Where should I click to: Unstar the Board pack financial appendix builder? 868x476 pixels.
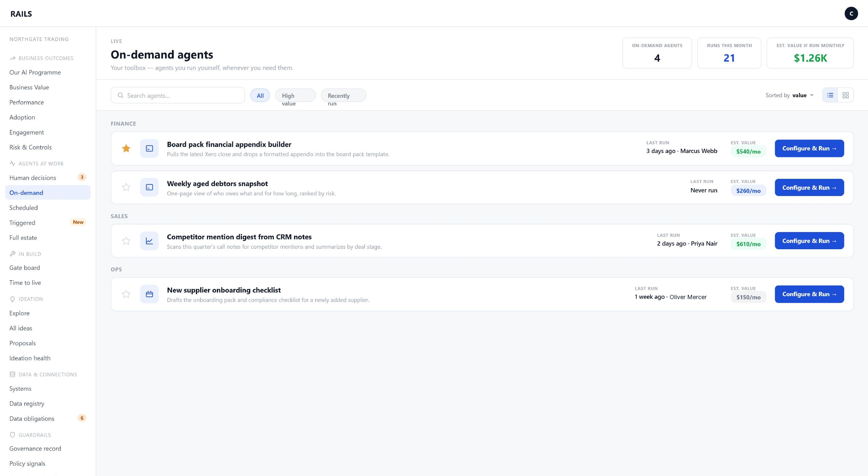click(126, 148)
